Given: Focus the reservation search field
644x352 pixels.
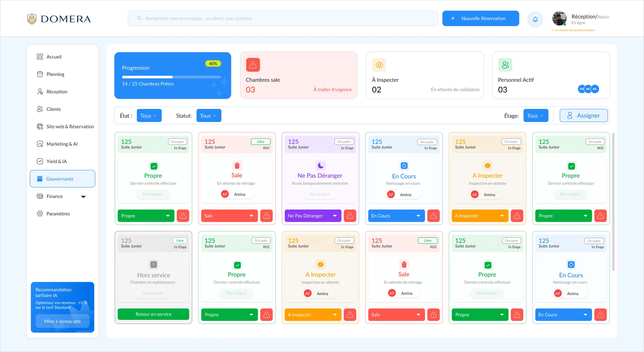Looking at the screenshot, I should point(283,18).
